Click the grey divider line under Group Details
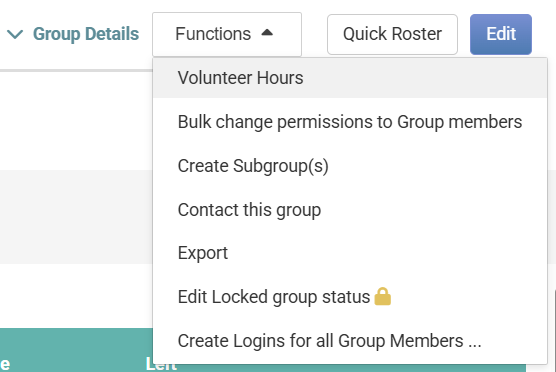The height and width of the screenshot is (372, 556). click(76, 71)
